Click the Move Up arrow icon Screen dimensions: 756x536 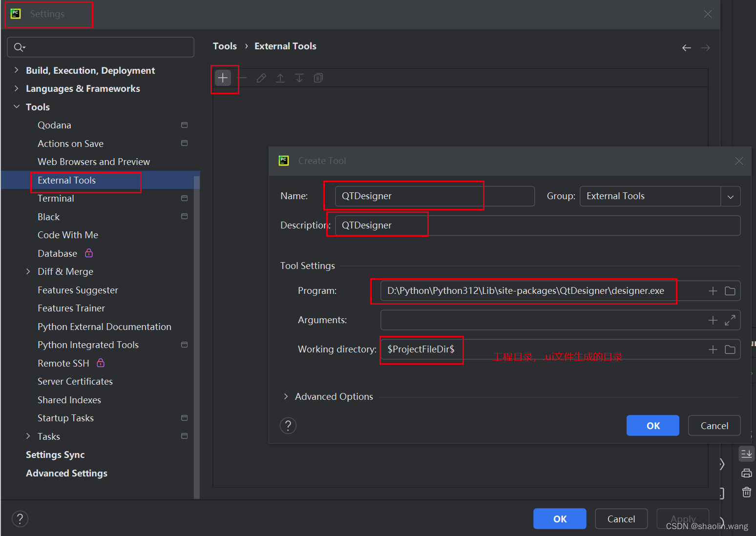click(x=280, y=78)
